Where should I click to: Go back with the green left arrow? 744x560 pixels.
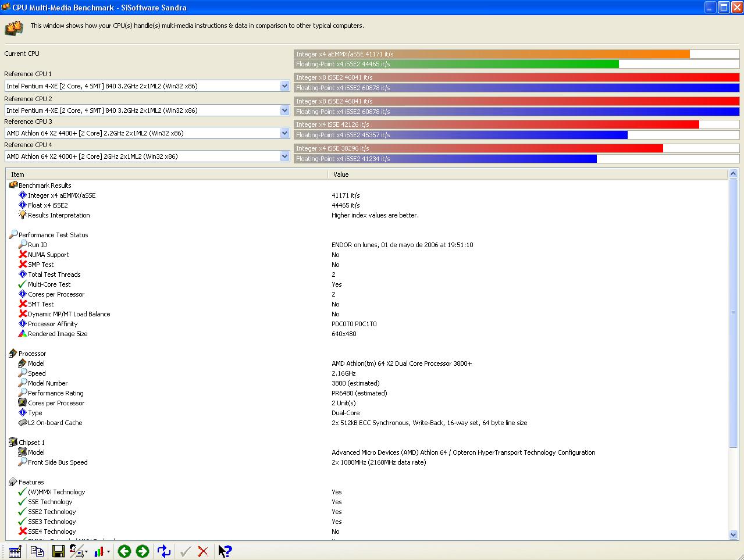(124, 551)
